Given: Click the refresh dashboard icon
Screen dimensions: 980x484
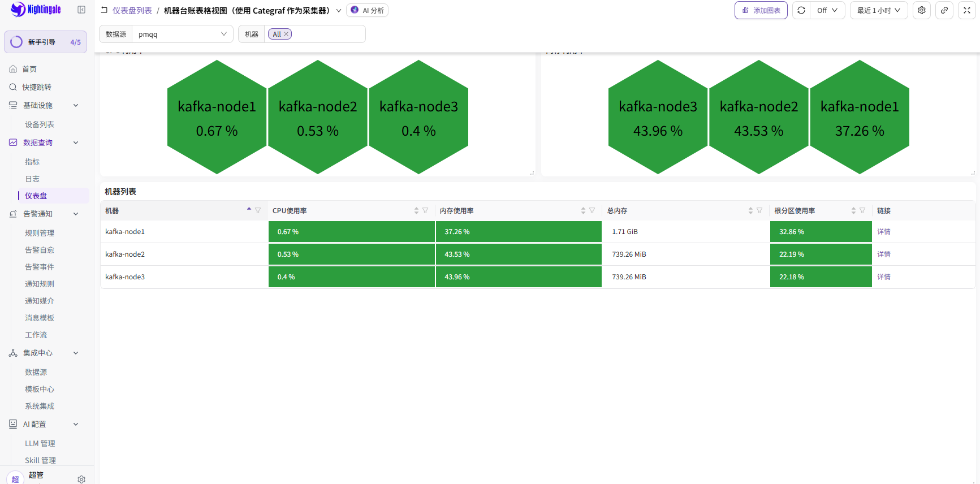Looking at the screenshot, I should coord(801,10).
